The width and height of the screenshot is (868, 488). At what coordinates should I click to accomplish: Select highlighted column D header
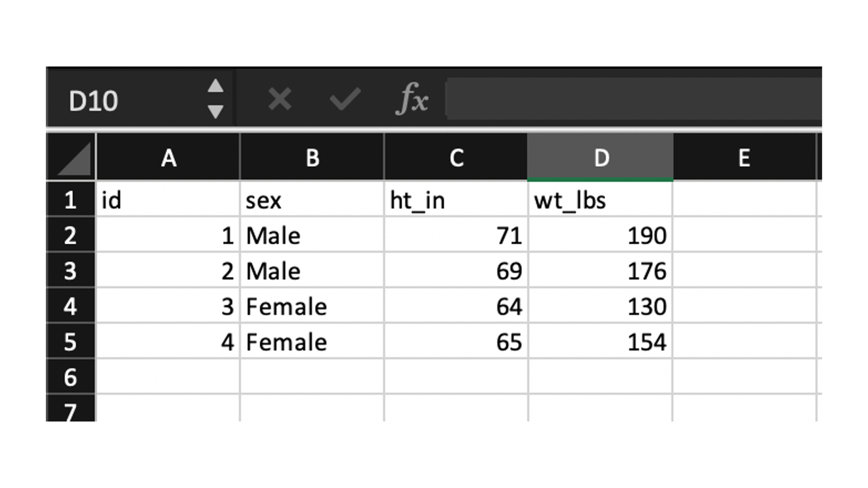click(x=600, y=158)
